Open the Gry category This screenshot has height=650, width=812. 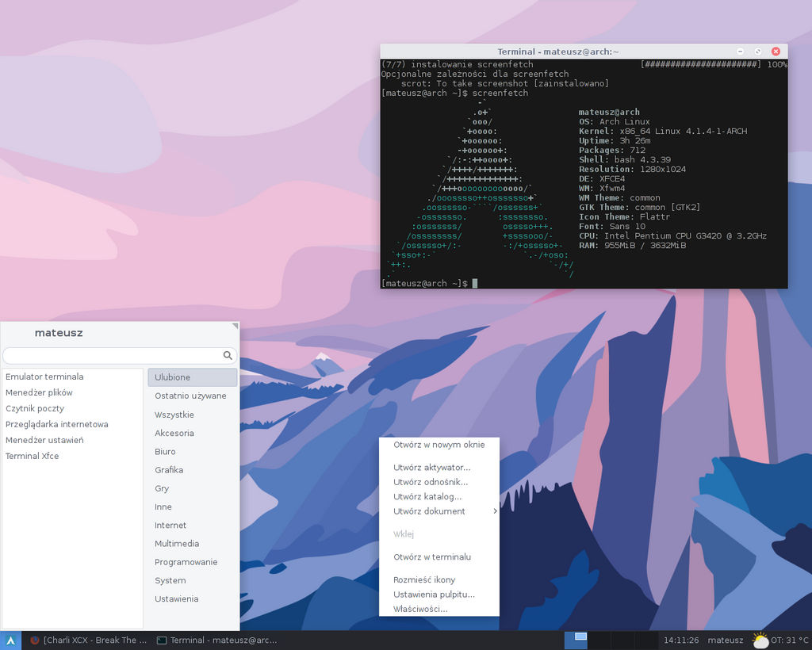(193, 488)
